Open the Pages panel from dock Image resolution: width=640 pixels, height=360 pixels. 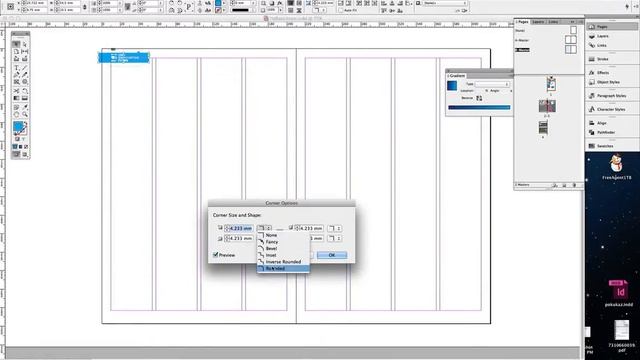612,27
